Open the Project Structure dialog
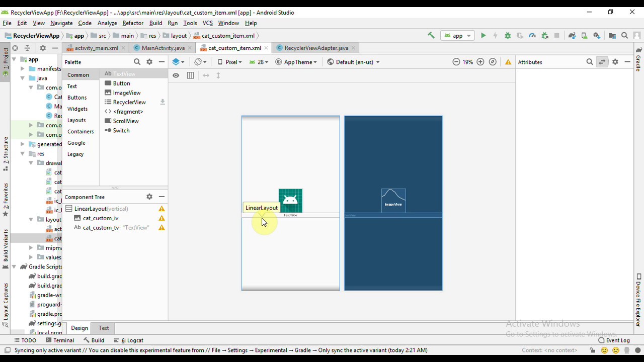Screen dimensions: 644x362 point(612,35)
